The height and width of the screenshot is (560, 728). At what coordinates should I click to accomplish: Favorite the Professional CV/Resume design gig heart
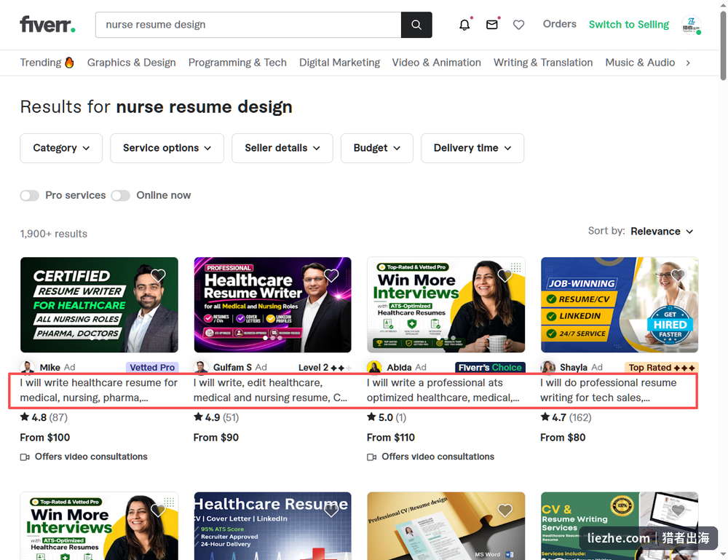pyautogui.click(x=505, y=510)
